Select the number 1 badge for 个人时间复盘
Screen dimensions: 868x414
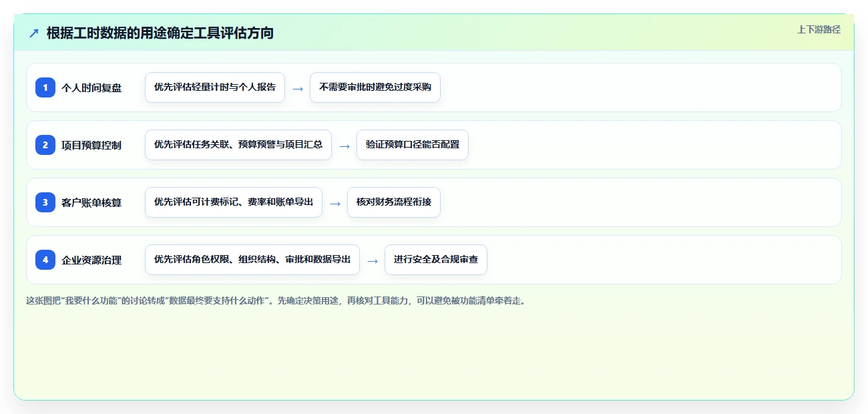[45, 87]
